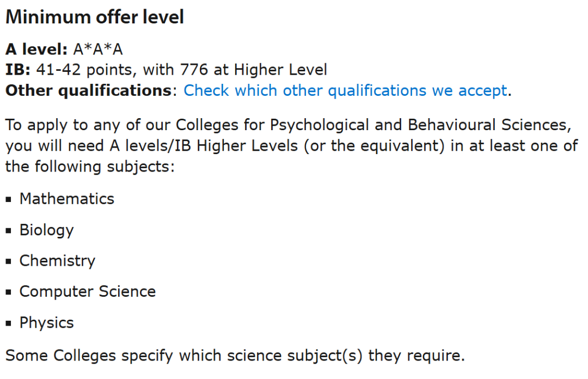Click the '776' score in the IB line
This screenshot has height=379, width=588.
tap(191, 70)
